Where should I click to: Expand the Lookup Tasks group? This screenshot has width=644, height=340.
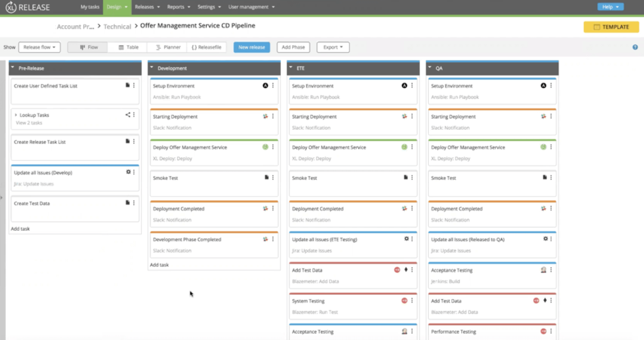[x=16, y=115]
